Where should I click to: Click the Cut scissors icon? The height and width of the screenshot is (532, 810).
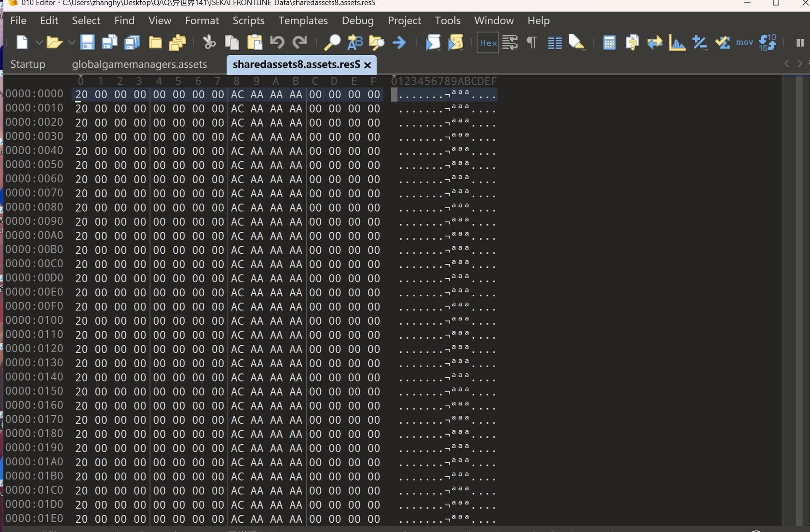[209, 43]
